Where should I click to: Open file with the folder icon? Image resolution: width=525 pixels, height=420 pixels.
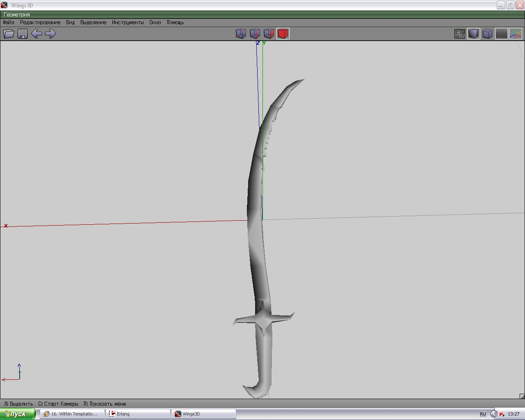(x=9, y=34)
